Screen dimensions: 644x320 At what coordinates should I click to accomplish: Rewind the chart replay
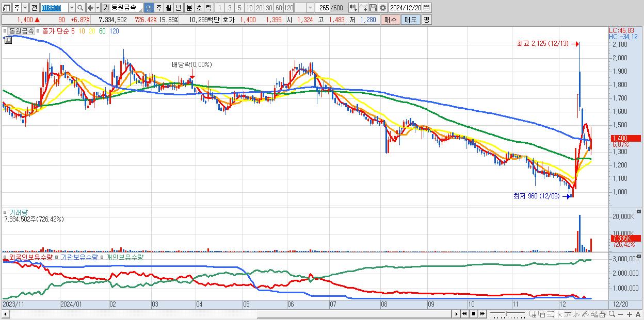pyautogui.click(x=464, y=314)
